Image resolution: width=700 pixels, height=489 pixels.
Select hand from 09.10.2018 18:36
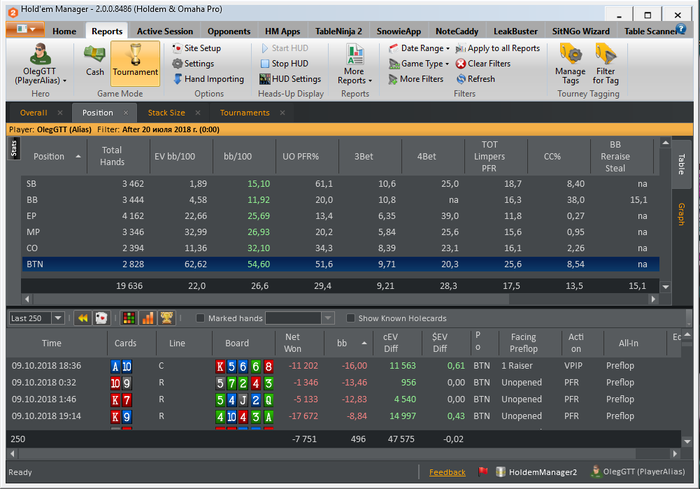tap(343, 366)
